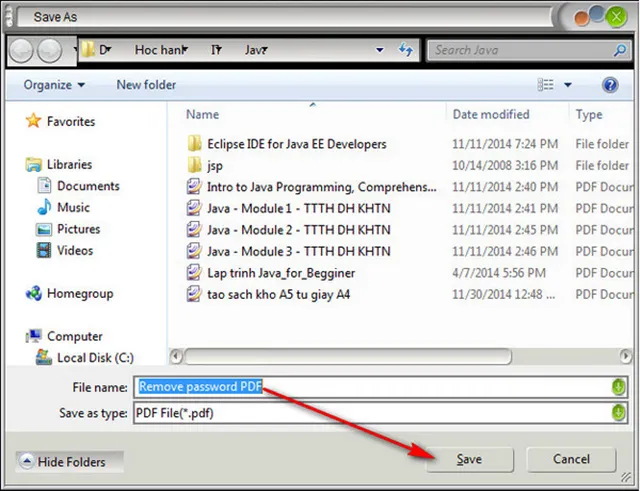Click the Lap trinh Java_for_Begginer PDF icon
Viewport: 640px width, 491px height.
click(x=194, y=273)
